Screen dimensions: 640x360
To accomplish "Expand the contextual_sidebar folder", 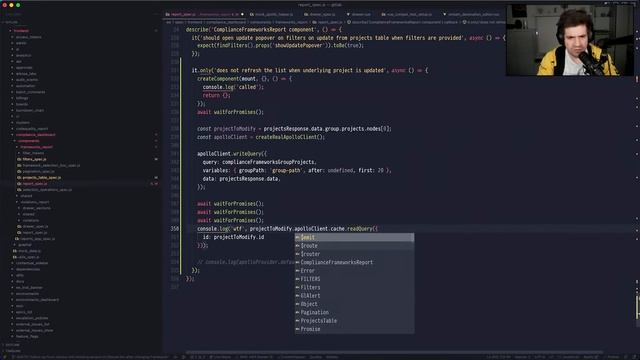I will point(32,263).
